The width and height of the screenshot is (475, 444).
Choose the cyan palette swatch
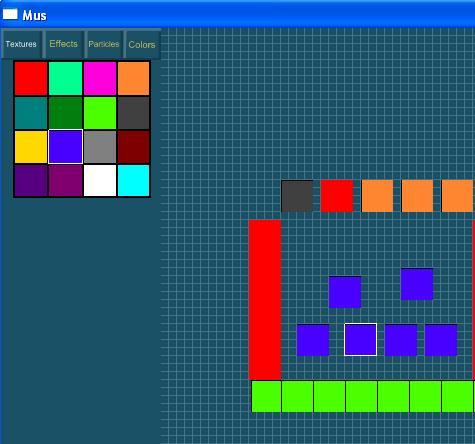(x=134, y=181)
